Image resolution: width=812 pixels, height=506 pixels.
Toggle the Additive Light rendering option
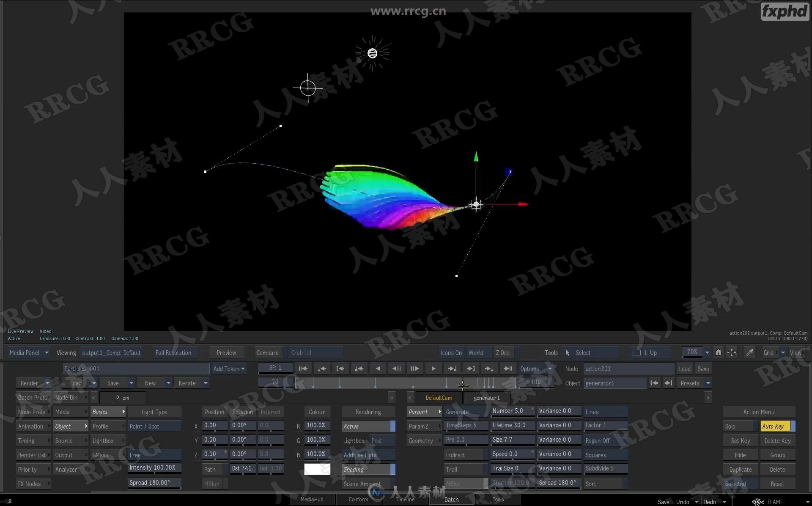(368, 455)
